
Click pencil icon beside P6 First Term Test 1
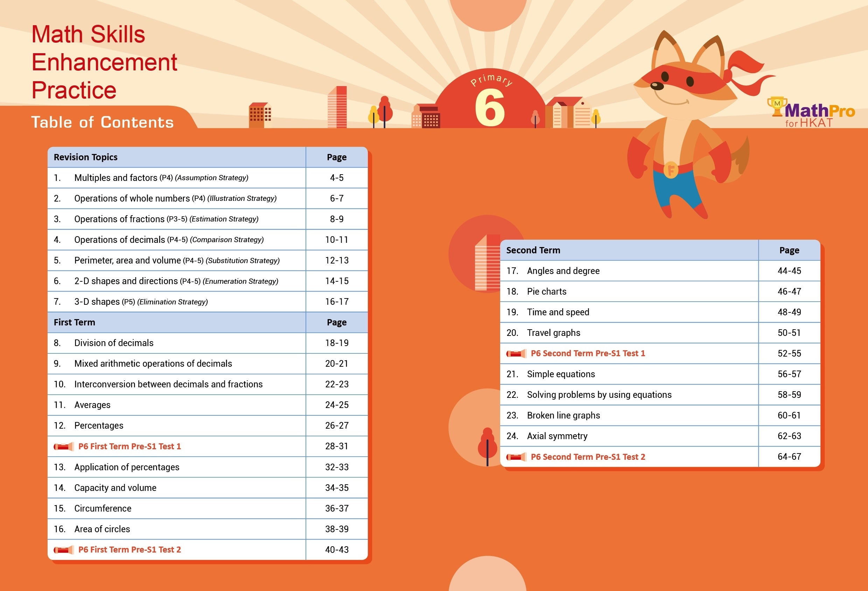(x=64, y=446)
